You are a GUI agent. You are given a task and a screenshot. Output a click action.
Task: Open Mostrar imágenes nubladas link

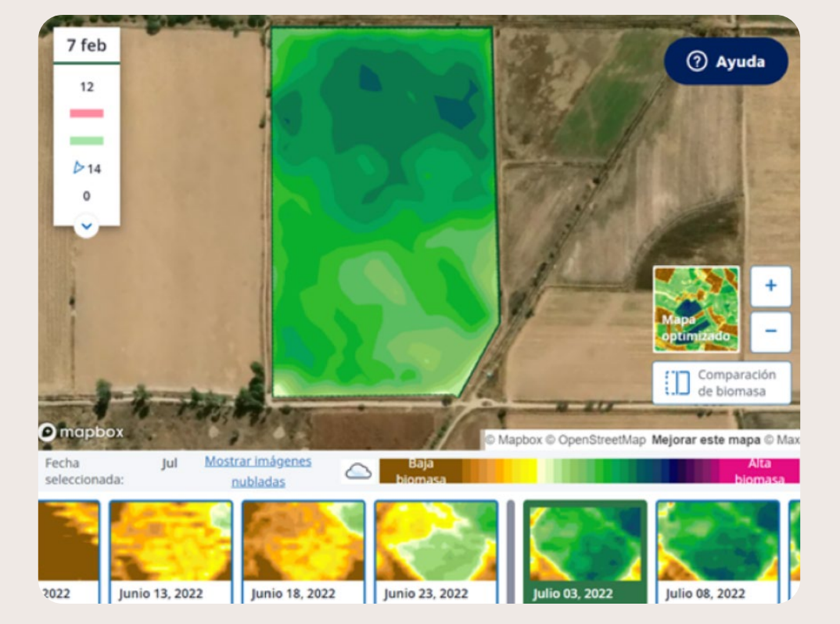[x=257, y=471]
